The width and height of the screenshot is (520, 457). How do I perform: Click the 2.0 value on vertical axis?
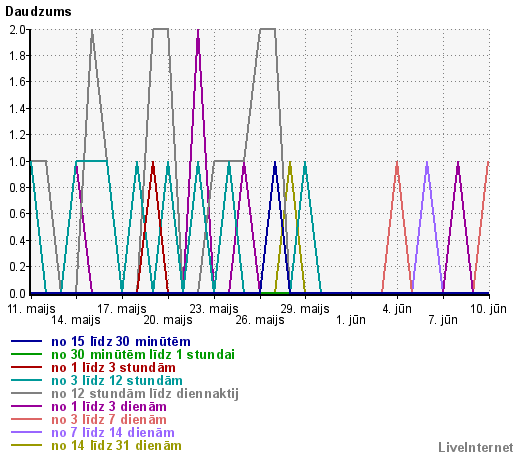[17, 30]
